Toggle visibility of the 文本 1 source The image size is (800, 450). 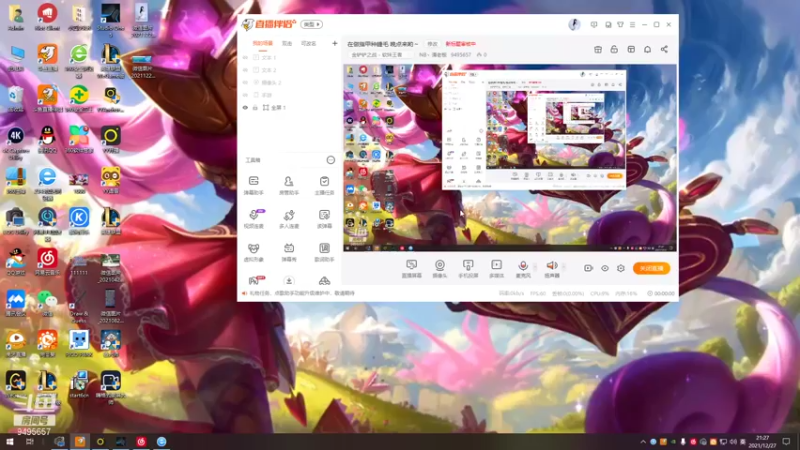coord(245,58)
